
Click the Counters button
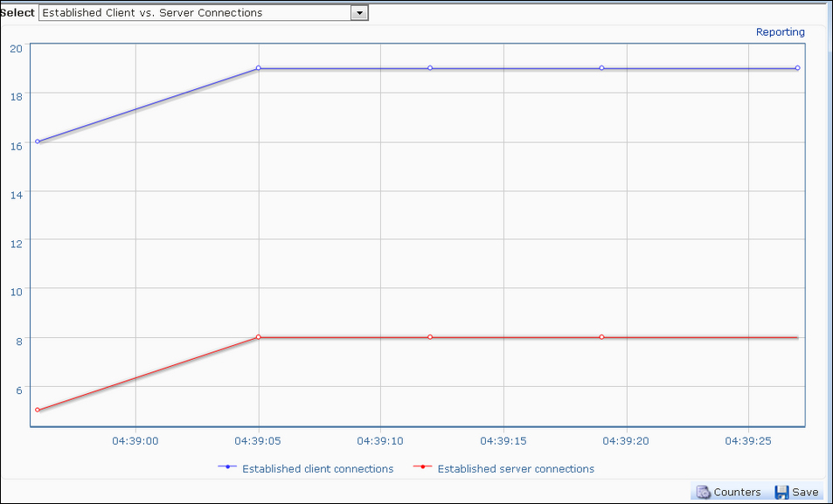tap(728, 492)
